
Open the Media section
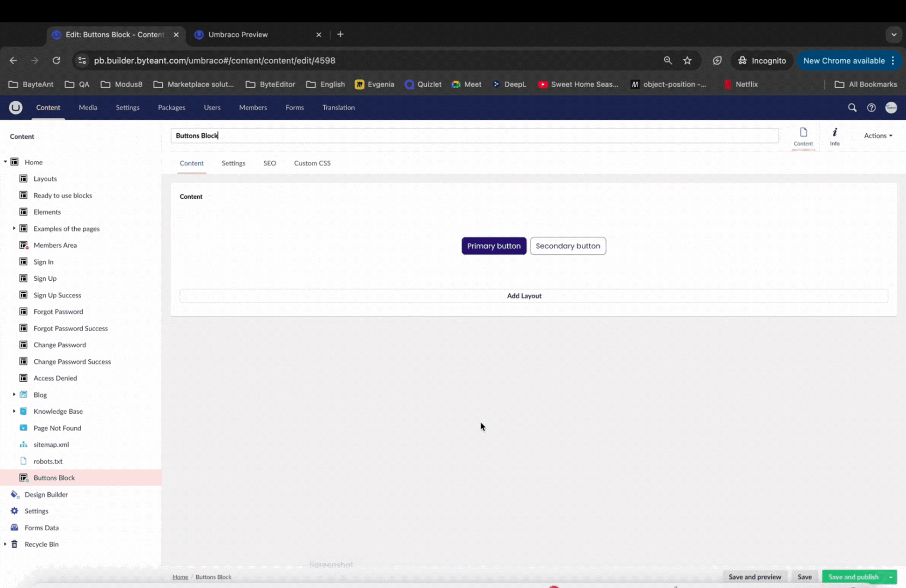(x=88, y=108)
